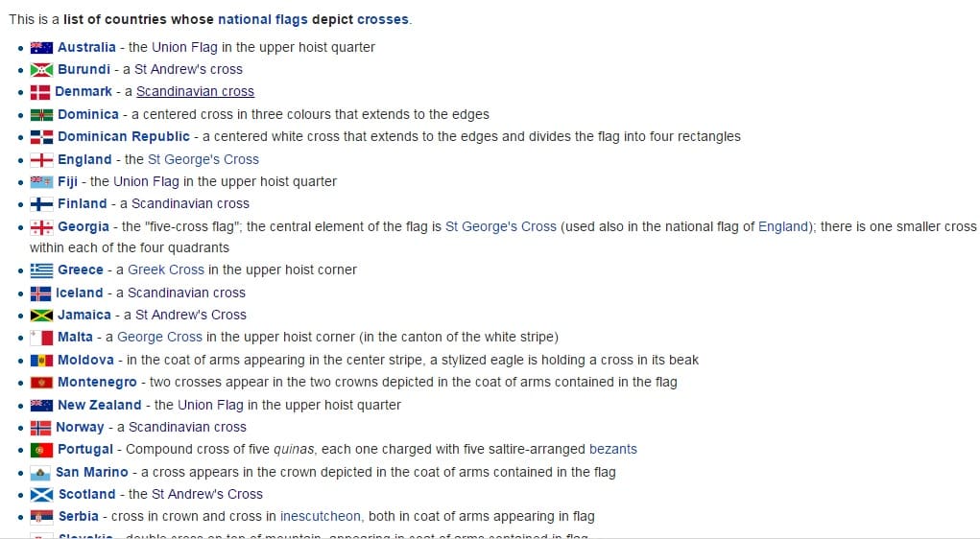980x539 pixels.
Task: Click the Burundi flag icon
Action: [x=41, y=70]
